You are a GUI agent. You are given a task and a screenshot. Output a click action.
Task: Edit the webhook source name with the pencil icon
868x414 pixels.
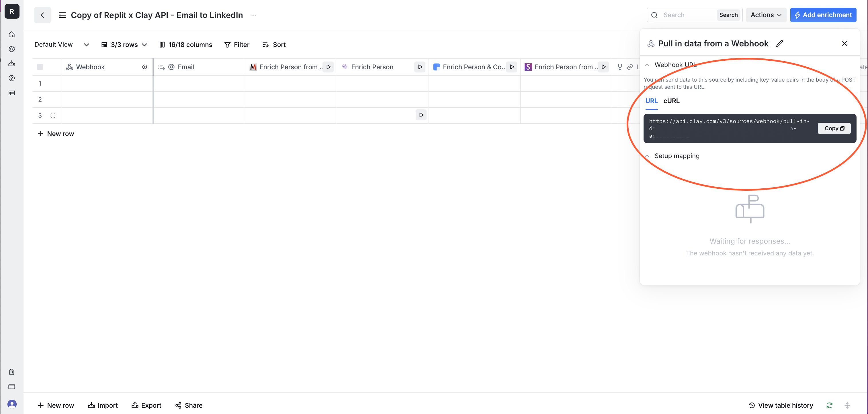coord(780,44)
